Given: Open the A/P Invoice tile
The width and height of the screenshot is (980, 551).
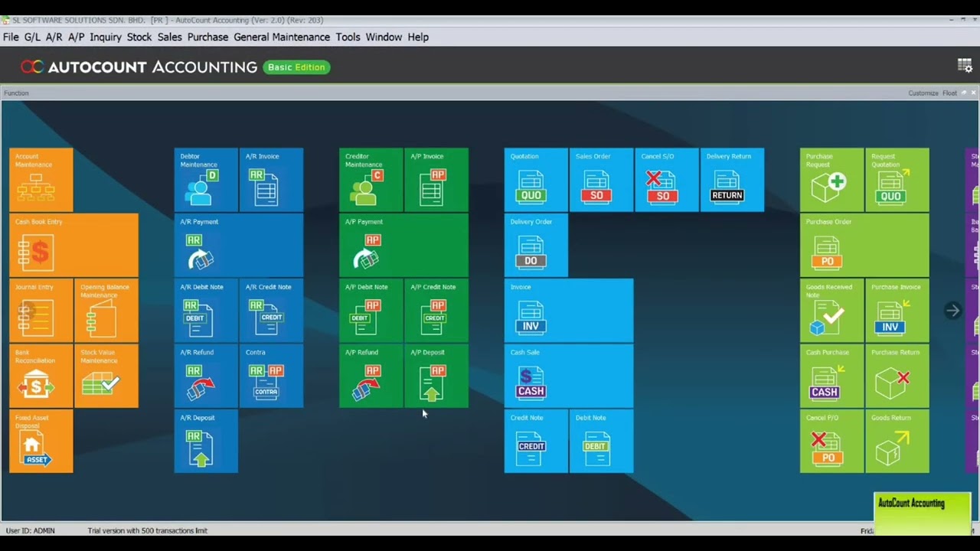Looking at the screenshot, I should click(436, 180).
